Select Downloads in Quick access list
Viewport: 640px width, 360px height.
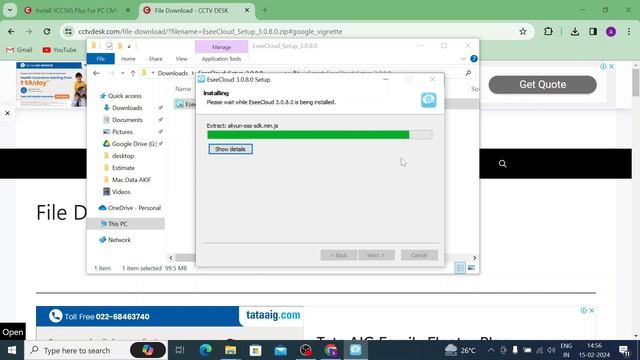(127, 108)
